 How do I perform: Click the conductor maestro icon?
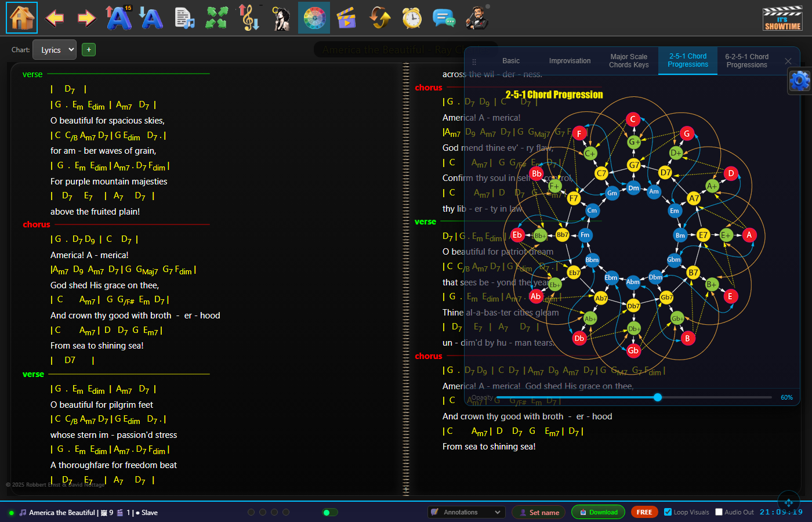[477, 18]
